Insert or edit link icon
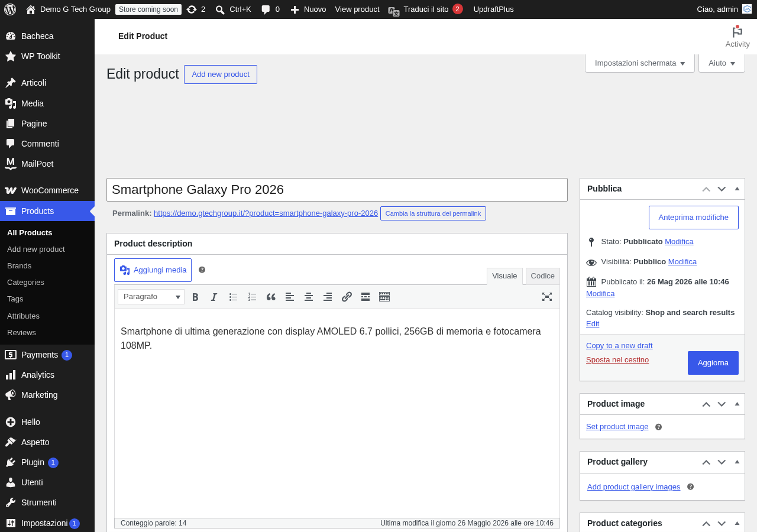The width and height of the screenshot is (757, 532). 347,297
